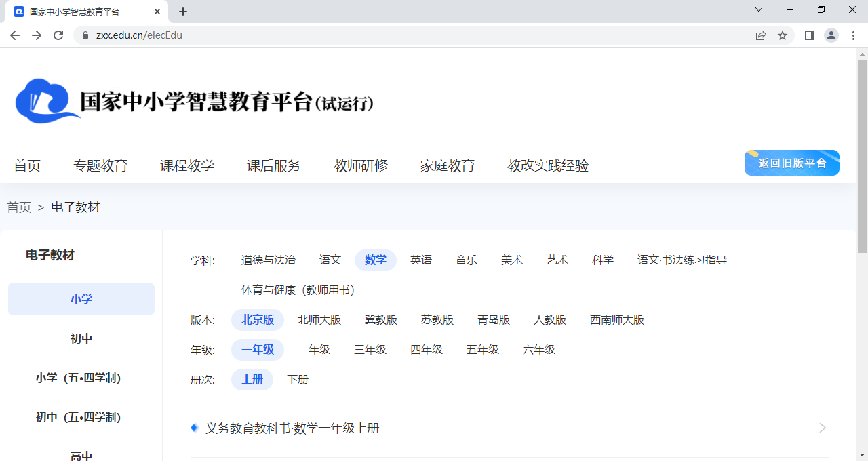Open Chrome three-dot menu
868x461 pixels.
click(x=854, y=35)
